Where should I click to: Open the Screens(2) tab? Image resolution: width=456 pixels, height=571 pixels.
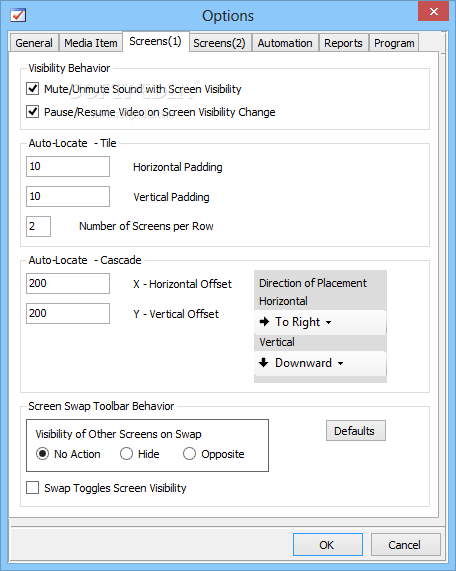tap(219, 43)
